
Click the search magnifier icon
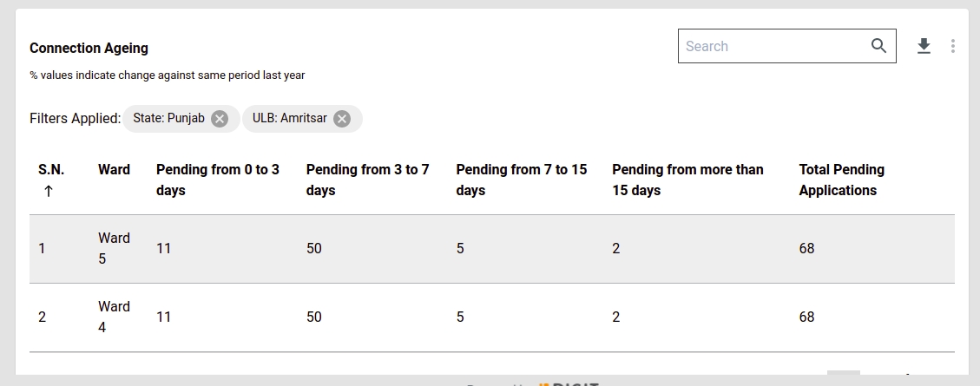[x=878, y=46]
